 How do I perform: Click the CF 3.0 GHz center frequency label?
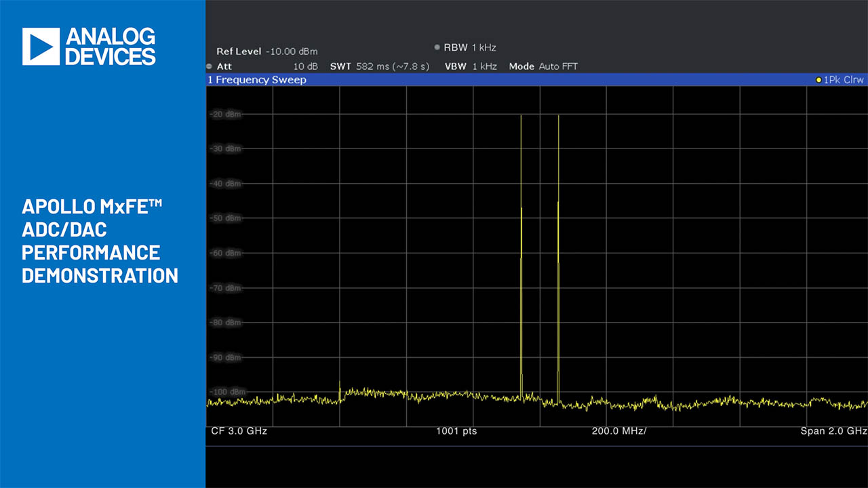point(234,431)
